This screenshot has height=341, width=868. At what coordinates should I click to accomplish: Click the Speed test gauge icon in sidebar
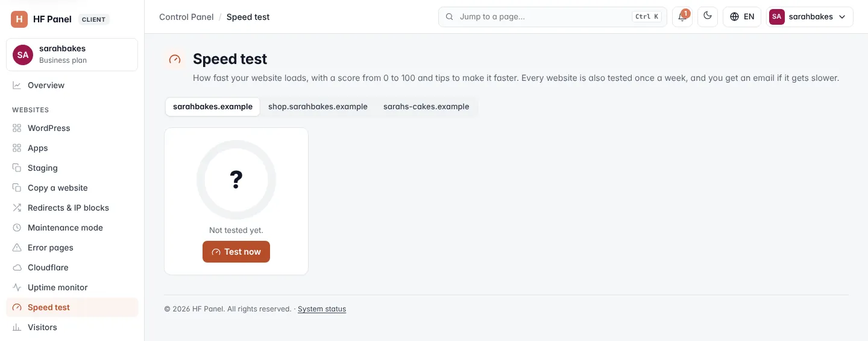(17, 307)
